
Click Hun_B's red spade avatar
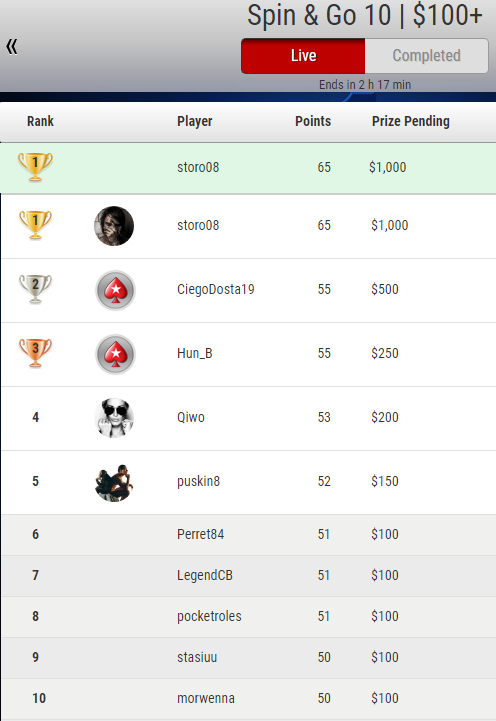115,354
